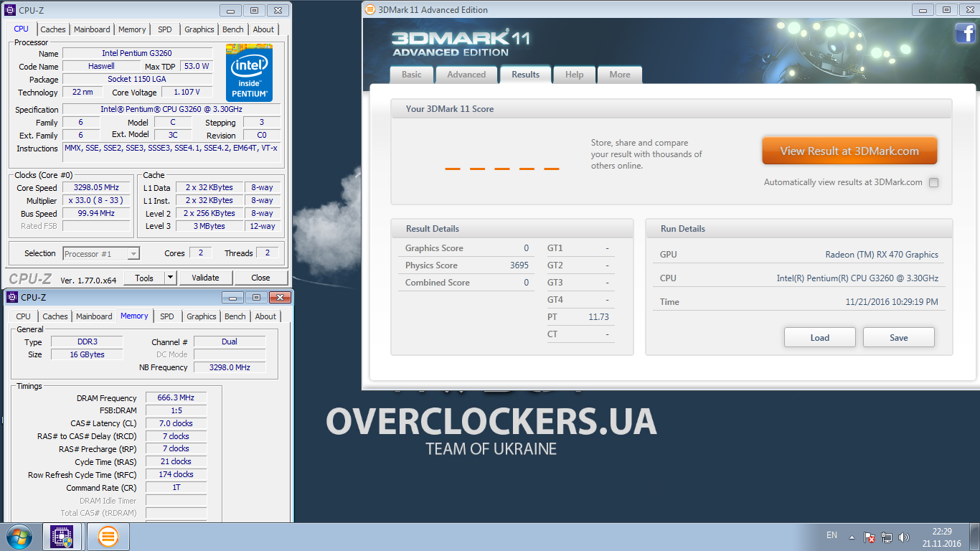This screenshot has height=551, width=980.
Task: Click the taskbar clock showing 22:29
Action: 942,537
